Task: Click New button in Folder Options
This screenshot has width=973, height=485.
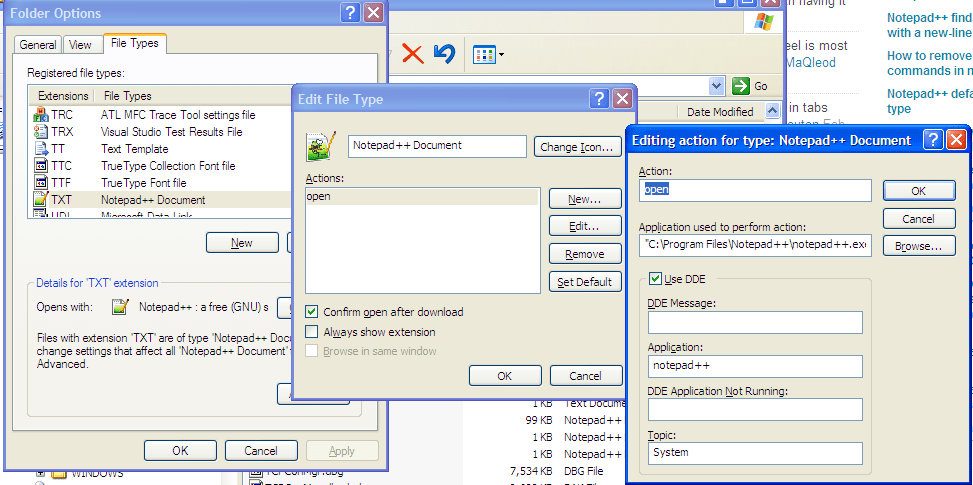Action: pos(242,243)
